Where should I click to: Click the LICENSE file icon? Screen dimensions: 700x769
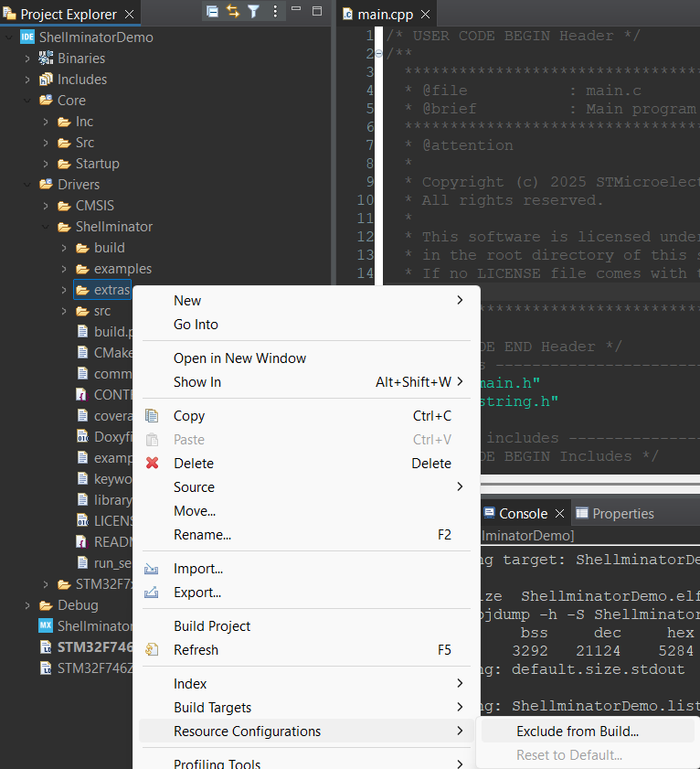pos(82,520)
